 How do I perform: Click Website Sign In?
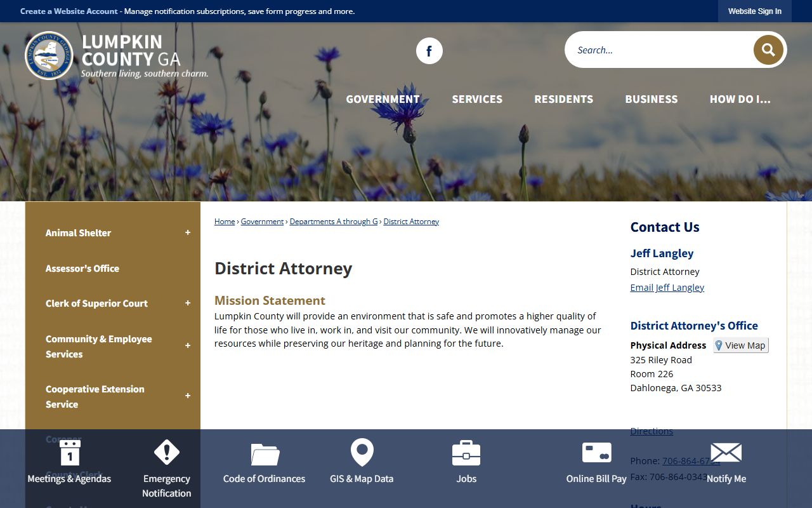(x=755, y=11)
